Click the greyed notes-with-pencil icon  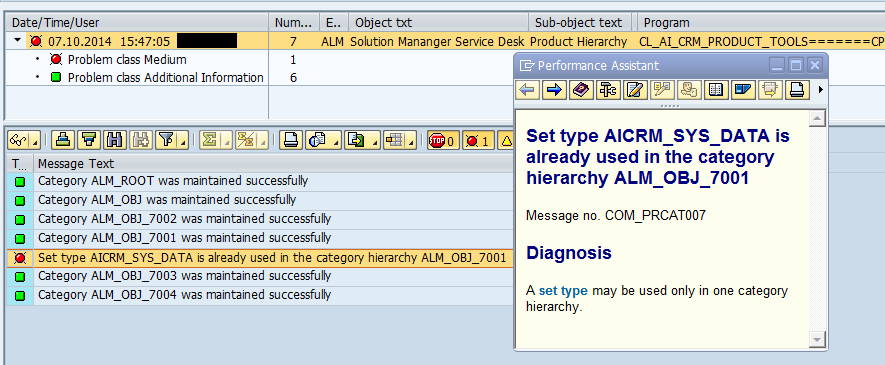click(662, 90)
